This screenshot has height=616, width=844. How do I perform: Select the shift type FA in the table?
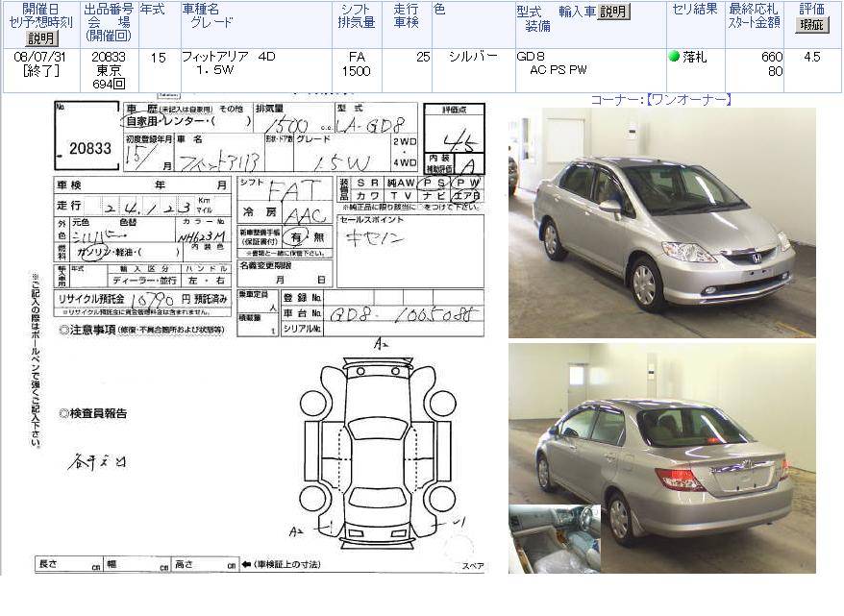pyautogui.click(x=357, y=57)
